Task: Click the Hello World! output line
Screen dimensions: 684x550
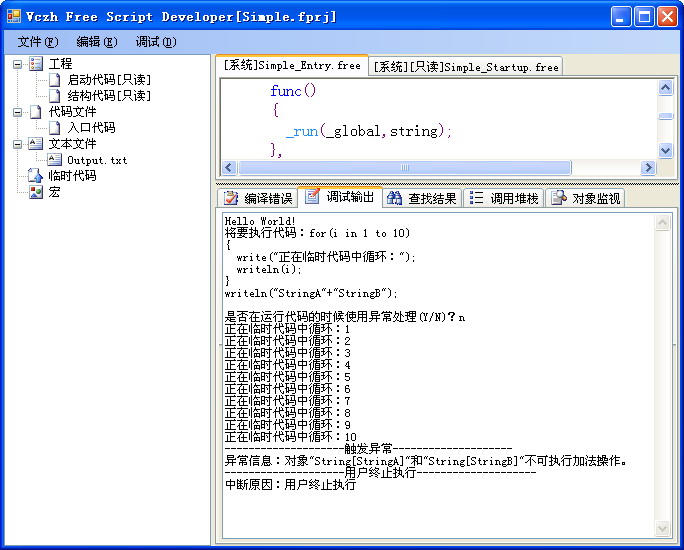Action: click(x=260, y=221)
